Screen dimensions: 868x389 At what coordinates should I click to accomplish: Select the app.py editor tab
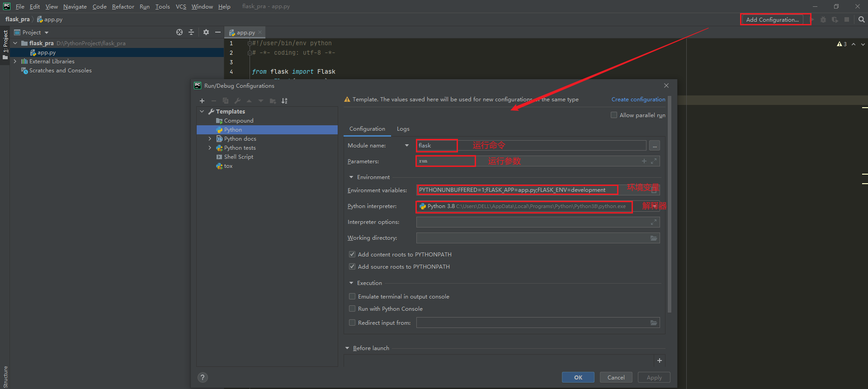click(x=245, y=33)
